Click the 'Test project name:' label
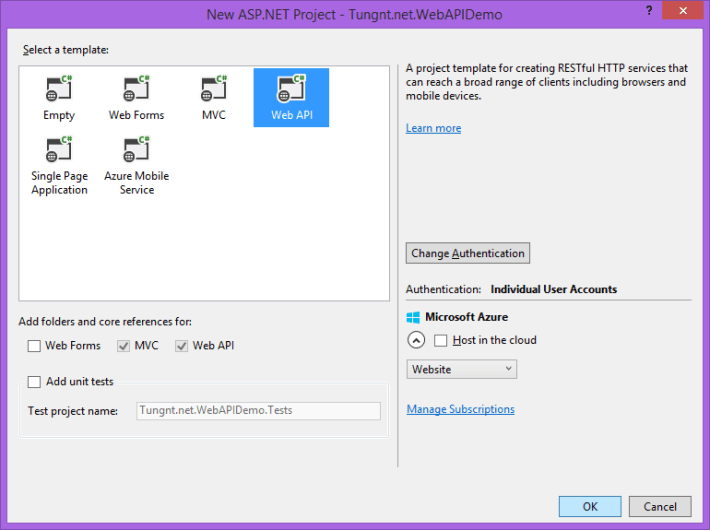 [73, 411]
